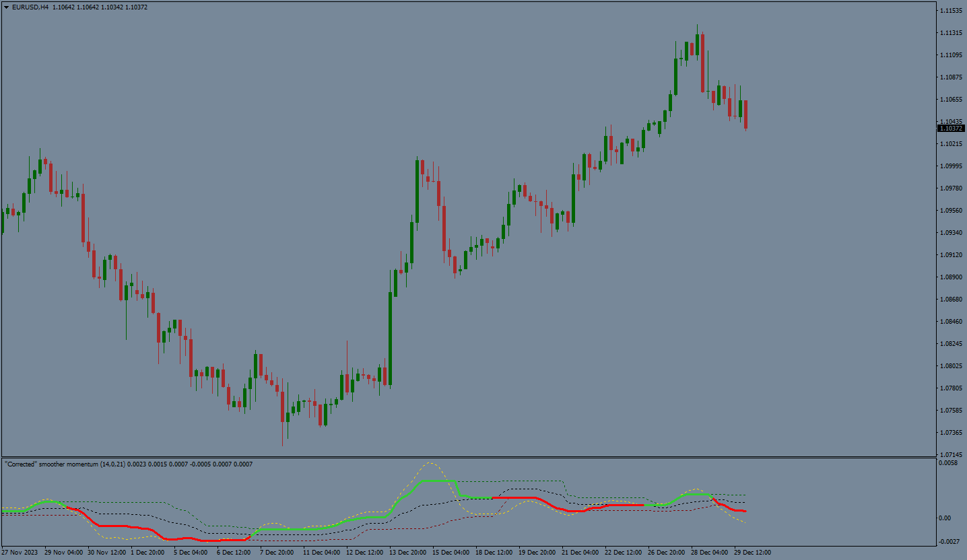This screenshot has height=560, width=967.
Task: Click the highest green candle near 1.1135
Action: pos(697,44)
